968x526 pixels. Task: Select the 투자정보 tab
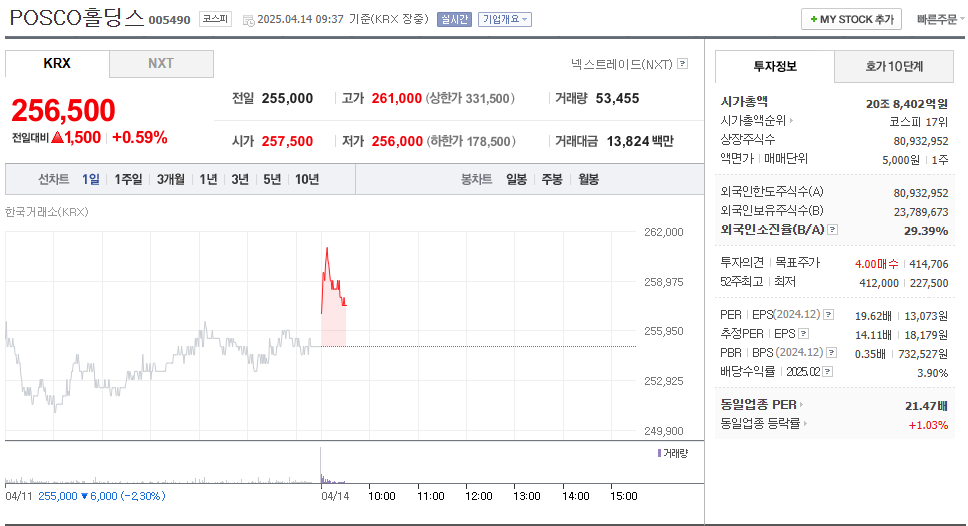point(775,67)
